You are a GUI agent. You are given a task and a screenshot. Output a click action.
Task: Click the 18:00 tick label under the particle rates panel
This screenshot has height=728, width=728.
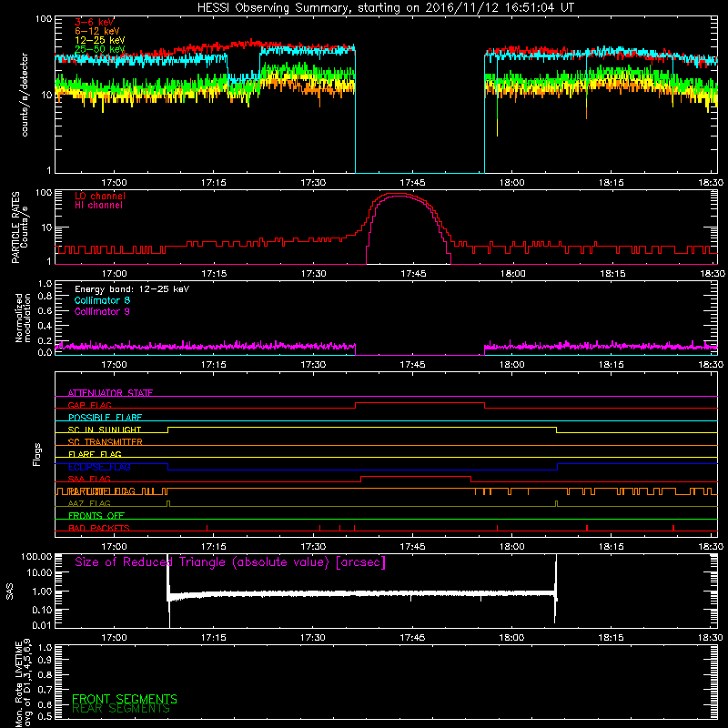pos(512,274)
